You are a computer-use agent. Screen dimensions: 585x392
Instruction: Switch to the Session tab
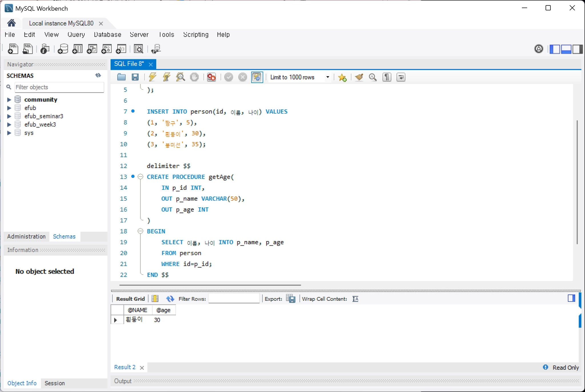[x=55, y=383]
